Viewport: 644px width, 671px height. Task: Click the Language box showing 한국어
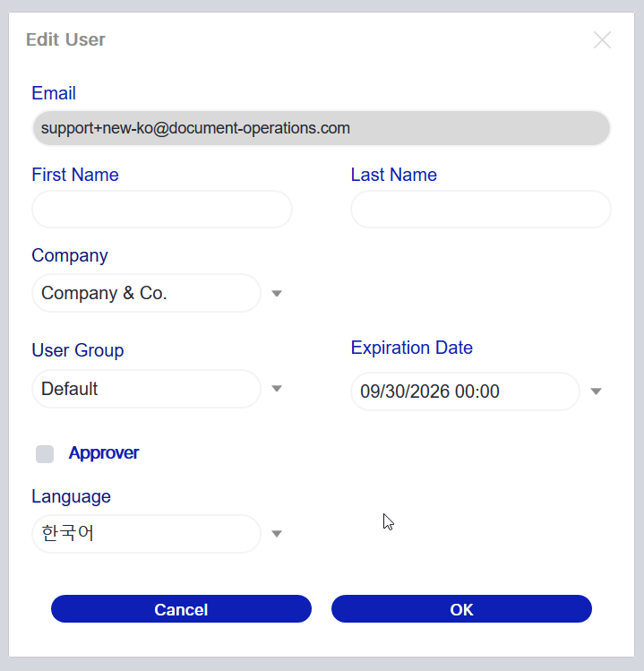[146, 534]
